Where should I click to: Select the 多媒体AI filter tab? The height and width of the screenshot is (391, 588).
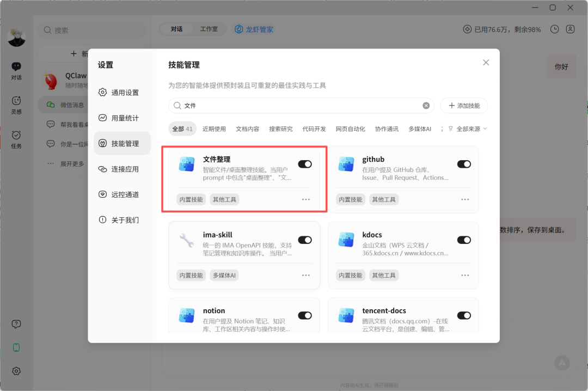(420, 129)
